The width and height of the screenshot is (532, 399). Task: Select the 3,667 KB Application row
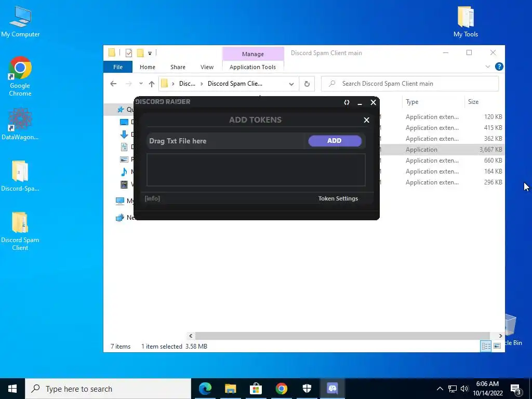coord(442,150)
